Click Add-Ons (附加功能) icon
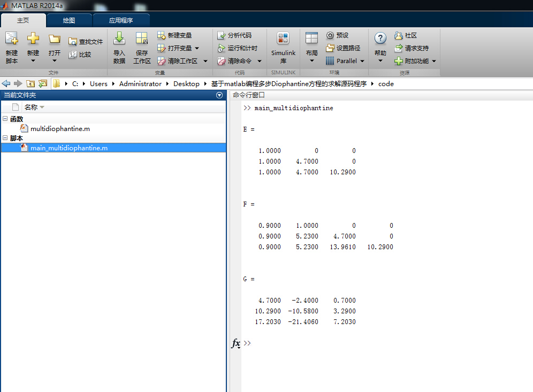The image size is (533, 392). 398,61
